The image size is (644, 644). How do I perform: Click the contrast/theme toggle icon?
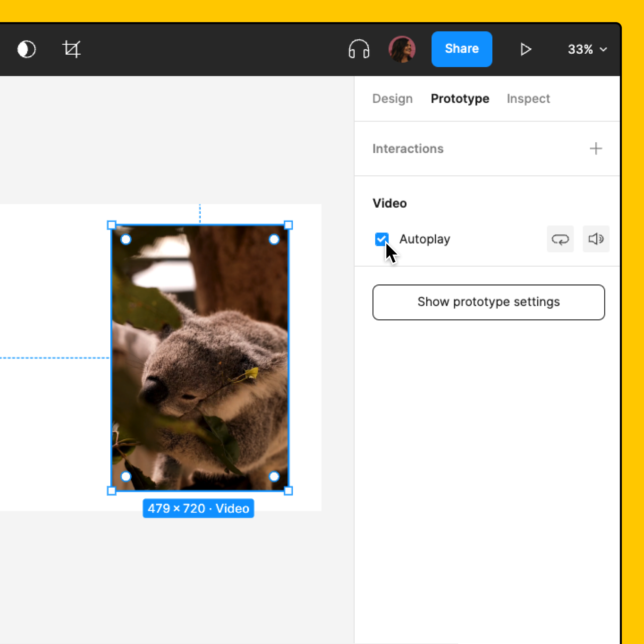(x=26, y=49)
